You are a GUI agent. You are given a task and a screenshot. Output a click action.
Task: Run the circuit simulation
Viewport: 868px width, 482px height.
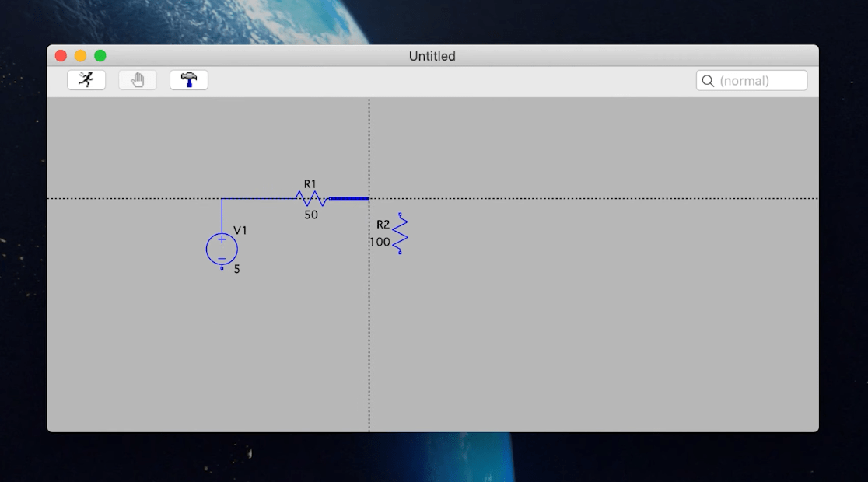pyautogui.click(x=86, y=79)
